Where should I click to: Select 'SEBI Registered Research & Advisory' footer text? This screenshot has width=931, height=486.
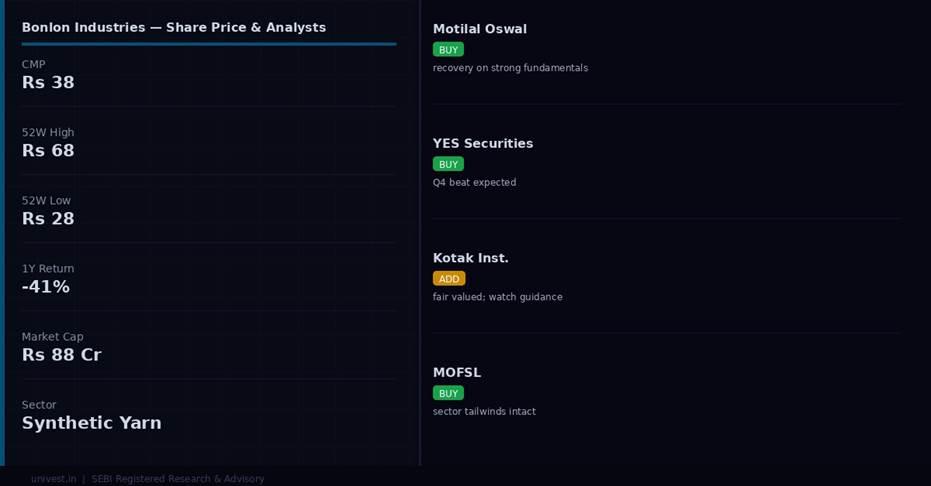coord(178,479)
